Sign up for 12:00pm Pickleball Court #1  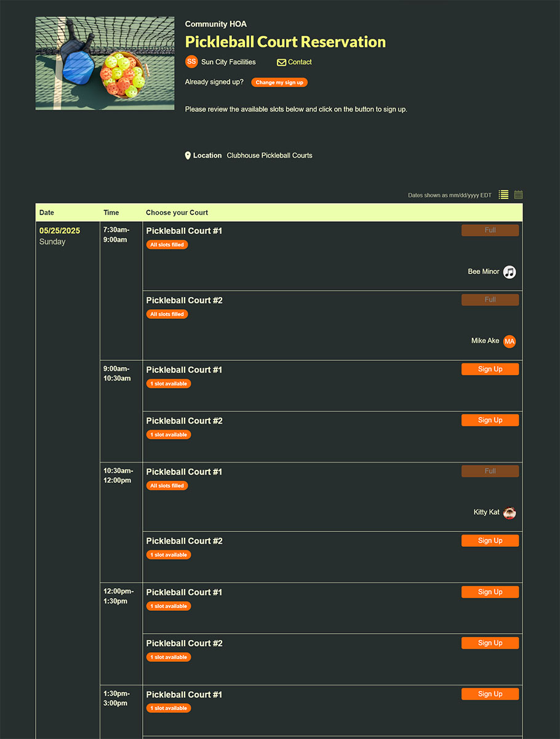point(490,592)
